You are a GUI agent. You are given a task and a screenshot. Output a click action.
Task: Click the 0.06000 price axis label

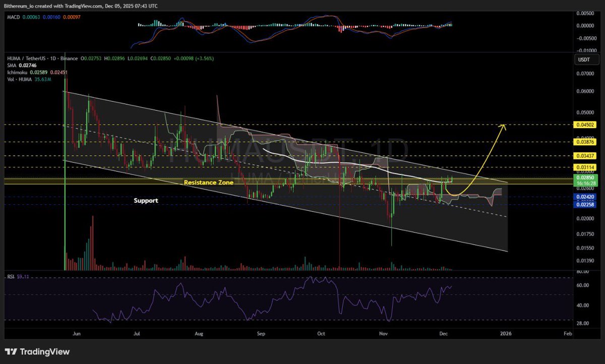tap(584, 91)
